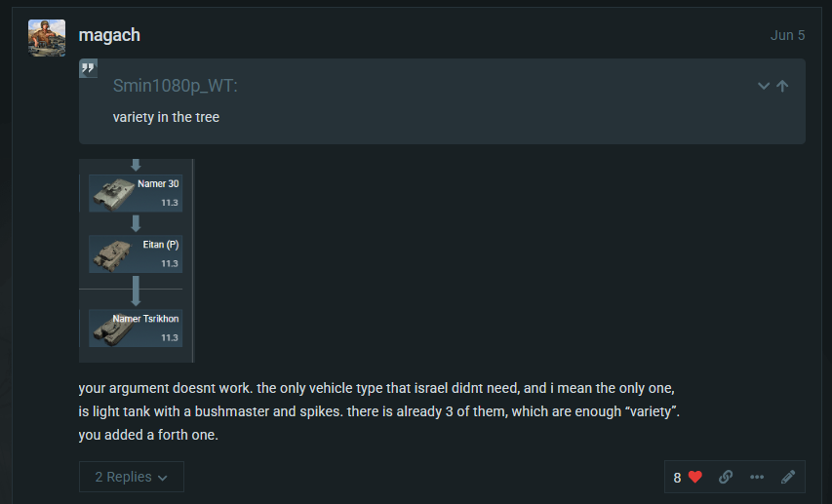
Task: Click the Namer 30 label text
Action: pyautogui.click(x=158, y=183)
